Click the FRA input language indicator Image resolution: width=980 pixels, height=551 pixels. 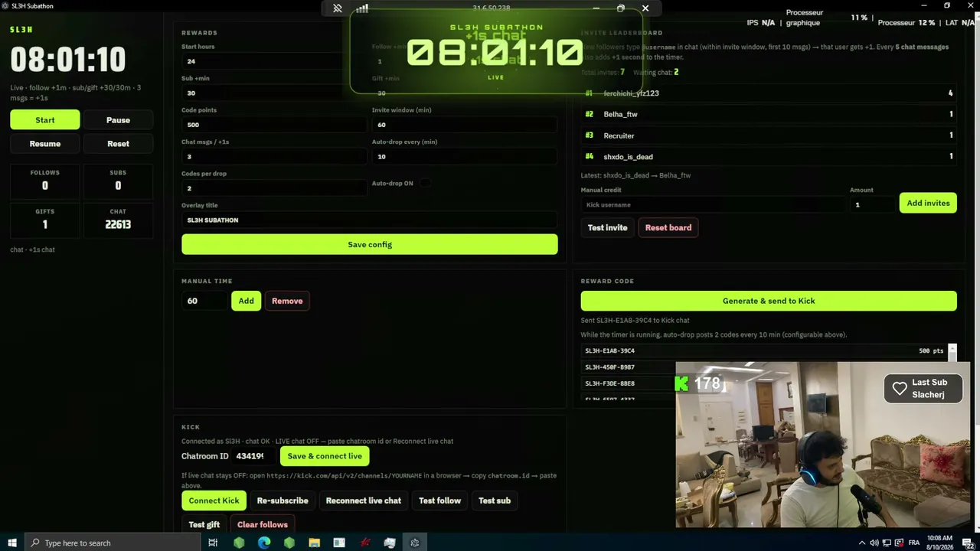[x=913, y=543]
